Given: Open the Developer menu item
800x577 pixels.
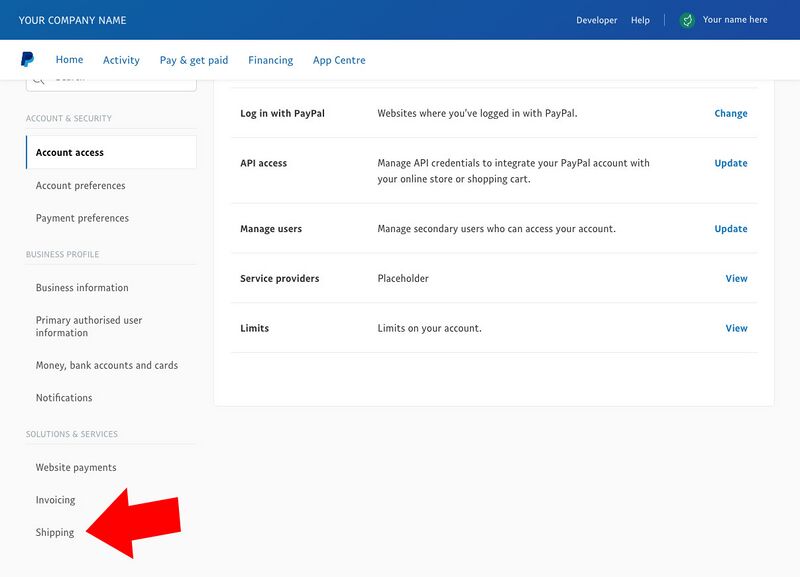Looking at the screenshot, I should (596, 19).
